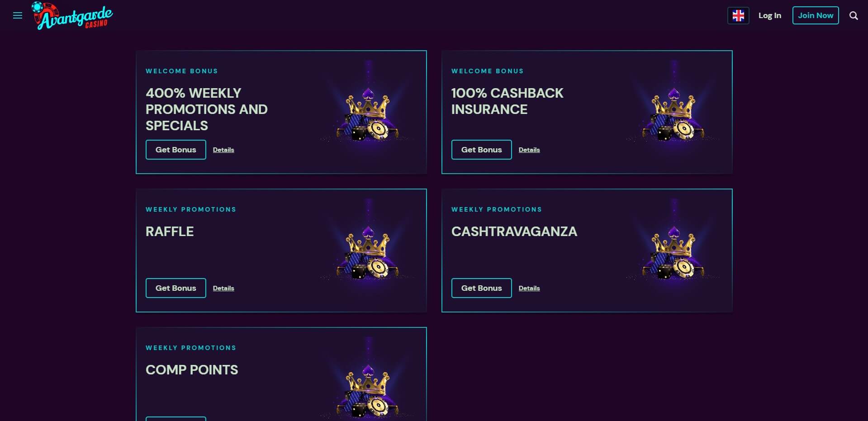This screenshot has width=868, height=421.
Task: Click crown image on Cashback Insurance card
Action: click(673, 114)
